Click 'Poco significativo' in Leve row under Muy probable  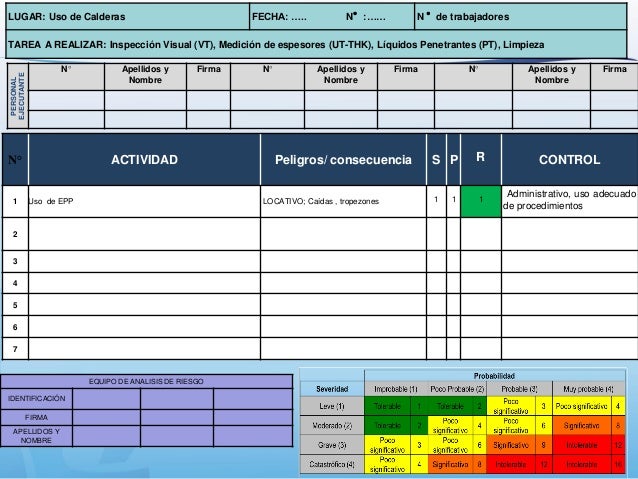[582, 406]
